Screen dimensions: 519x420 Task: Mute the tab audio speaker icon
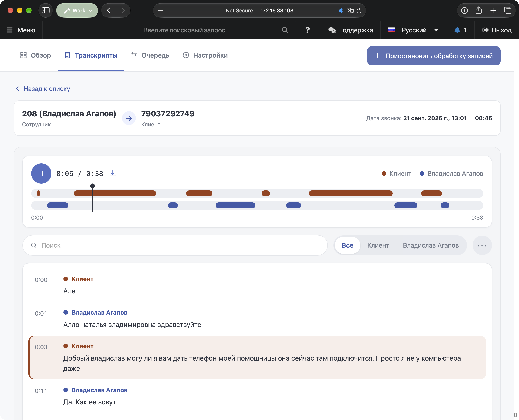pyautogui.click(x=341, y=11)
